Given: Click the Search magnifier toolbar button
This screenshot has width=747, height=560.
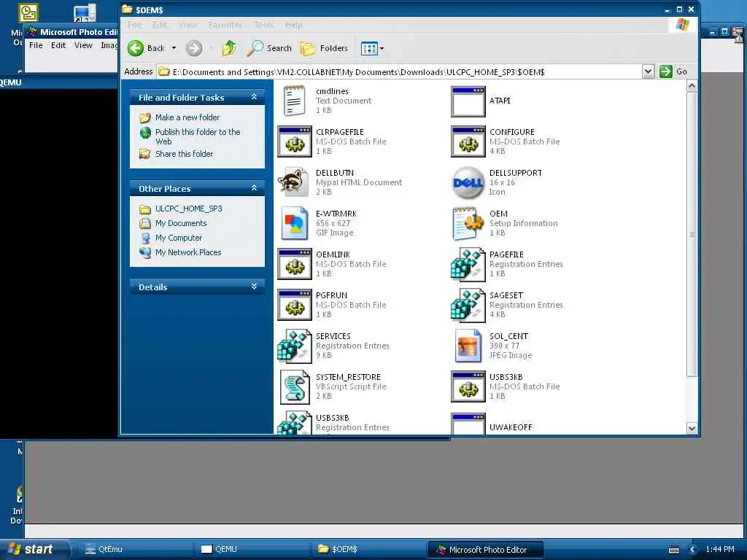Looking at the screenshot, I should click(269, 48).
